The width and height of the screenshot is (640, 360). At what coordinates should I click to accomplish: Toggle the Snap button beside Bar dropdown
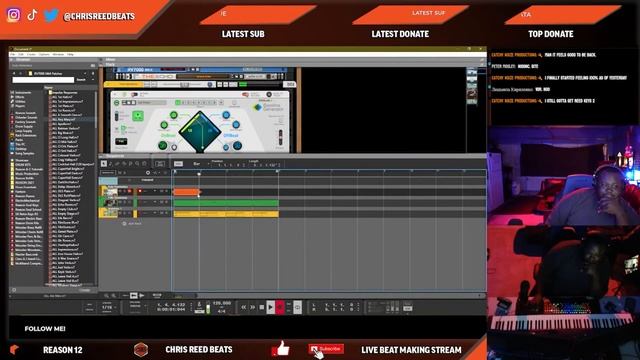point(178,164)
